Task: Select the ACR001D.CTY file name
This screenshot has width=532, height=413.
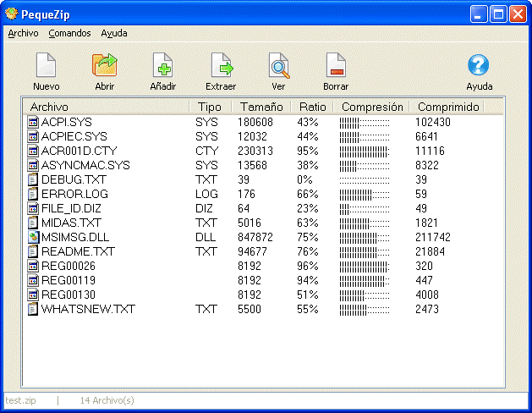Action: point(79,151)
